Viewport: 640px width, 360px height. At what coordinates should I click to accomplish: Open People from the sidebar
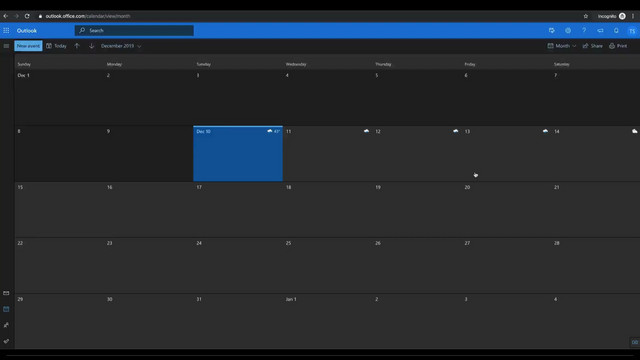click(6, 325)
